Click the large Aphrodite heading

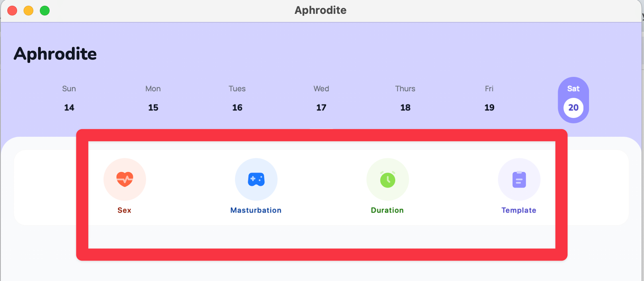(x=55, y=54)
